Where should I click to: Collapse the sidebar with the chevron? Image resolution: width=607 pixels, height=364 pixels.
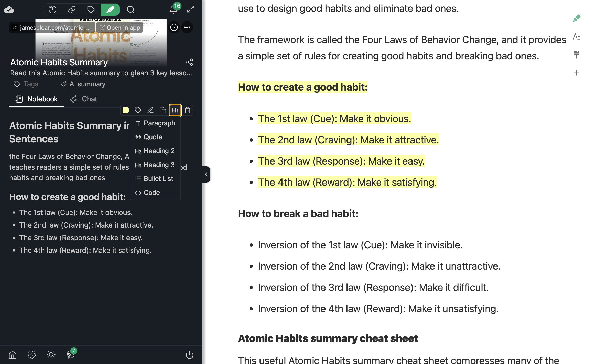[206, 174]
